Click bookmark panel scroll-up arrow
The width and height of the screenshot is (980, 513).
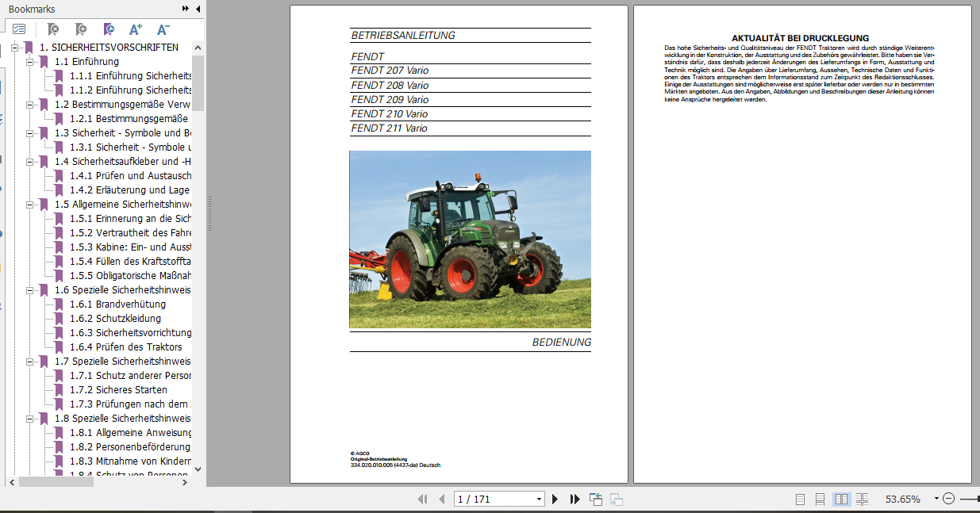[198, 48]
